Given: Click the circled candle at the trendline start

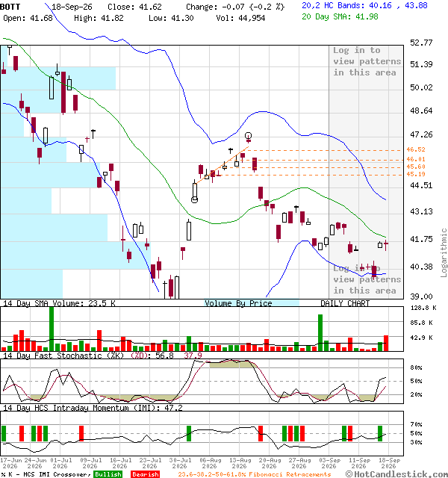Looking at the screenshot, I should (194, 199).
